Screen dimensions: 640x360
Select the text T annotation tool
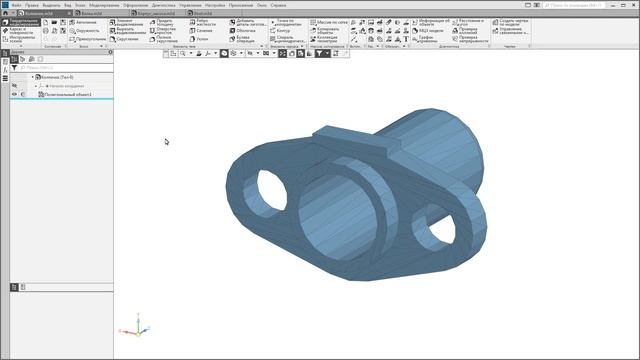pos(406,40)
